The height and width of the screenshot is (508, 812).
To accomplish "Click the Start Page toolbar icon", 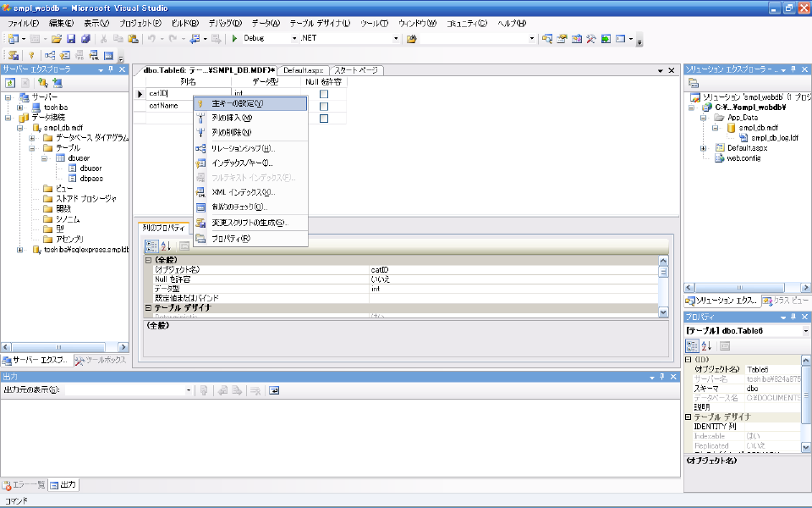I will pos(606,39).
